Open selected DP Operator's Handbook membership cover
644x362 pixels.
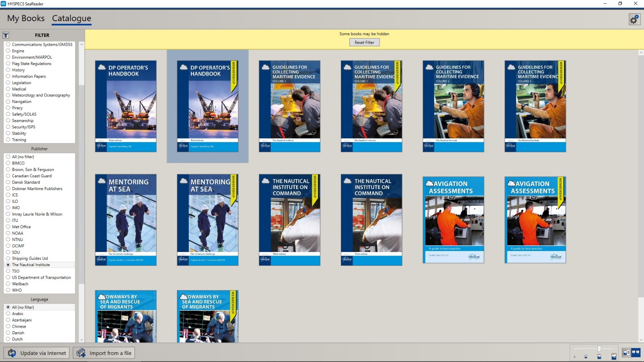coord(208,106)
